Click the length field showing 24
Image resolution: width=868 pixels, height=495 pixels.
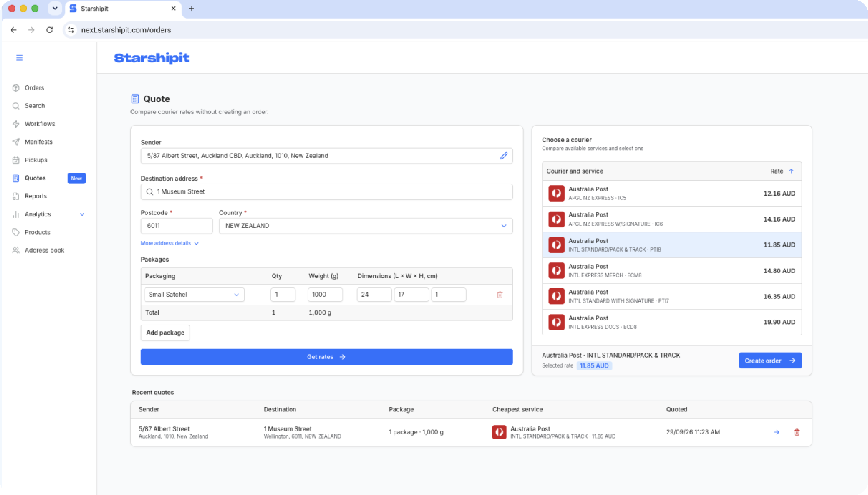coord(374,294)
